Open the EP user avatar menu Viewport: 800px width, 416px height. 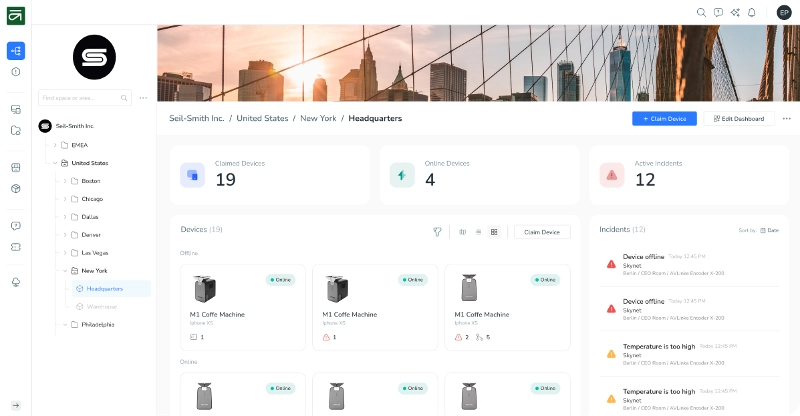[784, 12]
